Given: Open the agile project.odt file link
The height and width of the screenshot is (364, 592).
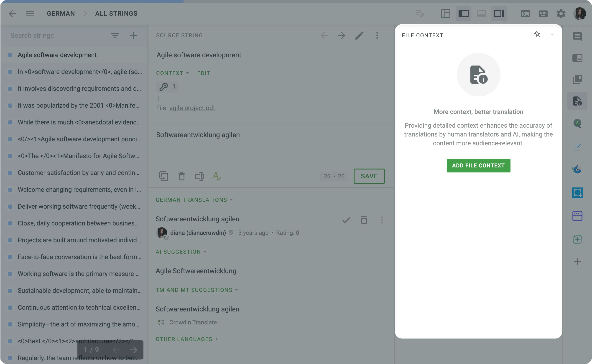Looking at the screenshot, I should click(192, 108).
